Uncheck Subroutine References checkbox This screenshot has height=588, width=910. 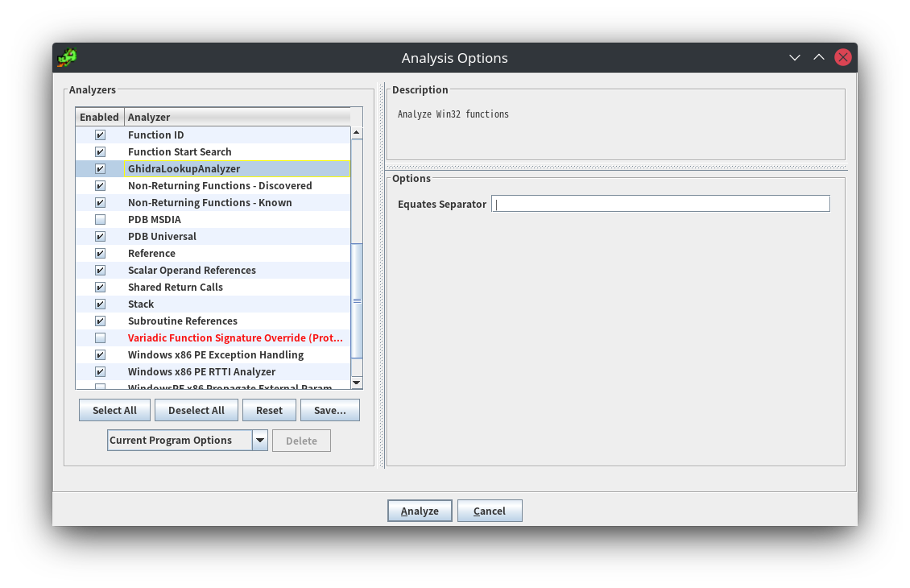click(101, 321)
